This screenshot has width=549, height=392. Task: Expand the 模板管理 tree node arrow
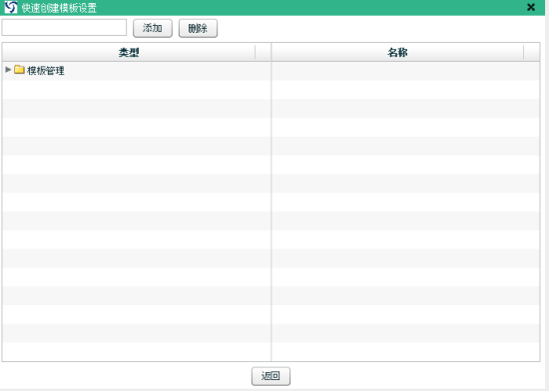point(8,70)
